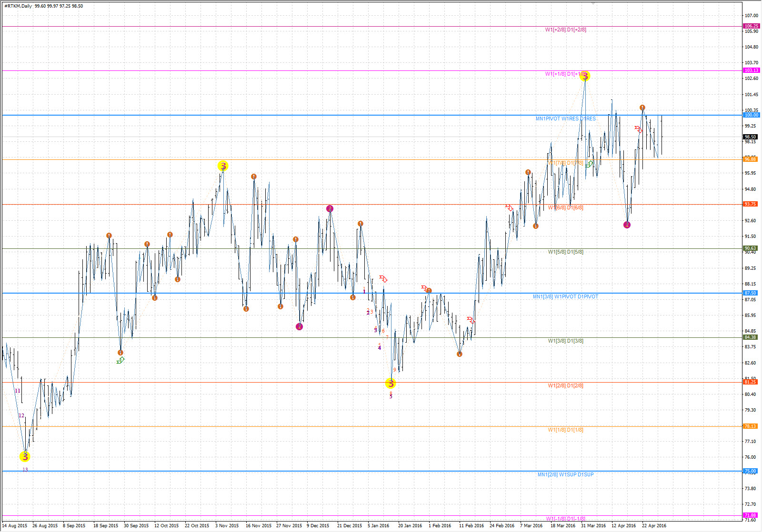Click the magenta 106.25 price level tag
The image size is (762, 532).
pyautogui.click(x=751, y=26)
